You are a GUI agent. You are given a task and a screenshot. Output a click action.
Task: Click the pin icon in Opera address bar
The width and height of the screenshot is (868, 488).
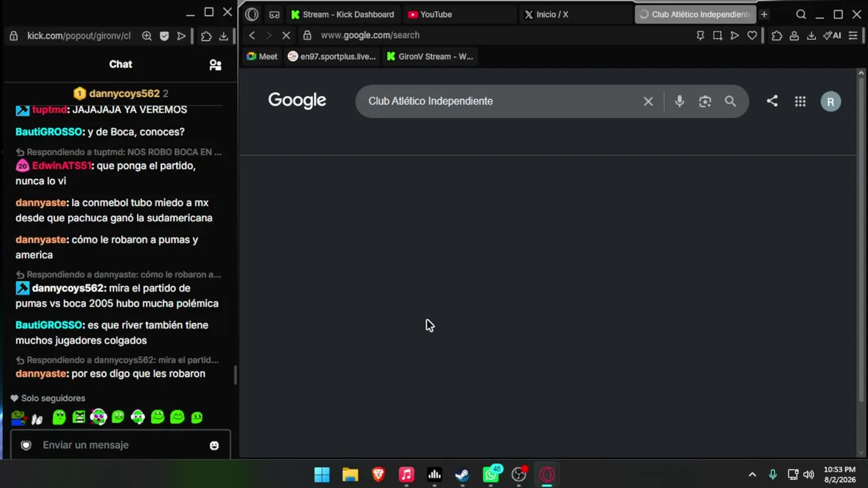point(701,35)
